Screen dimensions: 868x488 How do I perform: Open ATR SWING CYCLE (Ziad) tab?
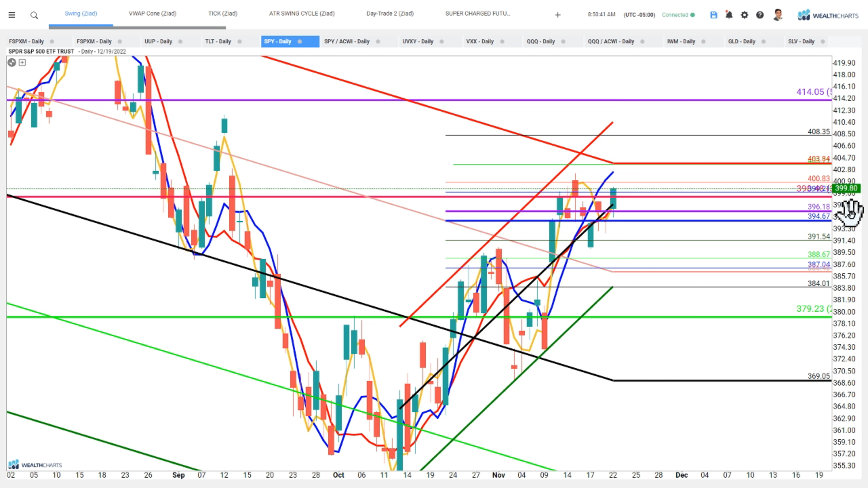[302, 14]
